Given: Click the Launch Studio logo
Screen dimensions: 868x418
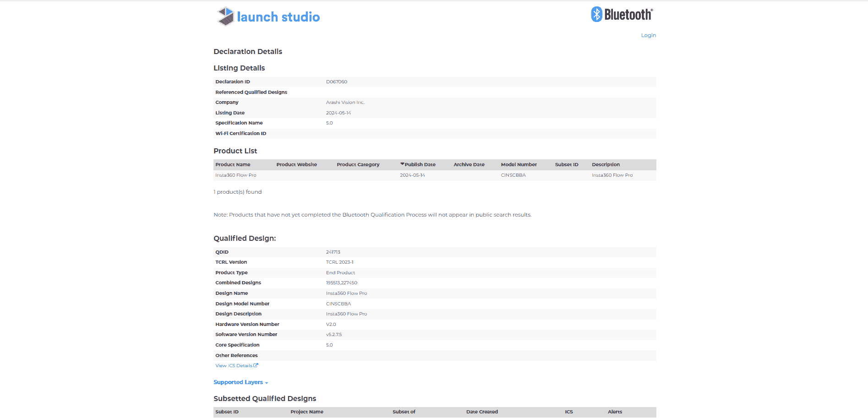Looking at the screenshot, I should 268,17.
